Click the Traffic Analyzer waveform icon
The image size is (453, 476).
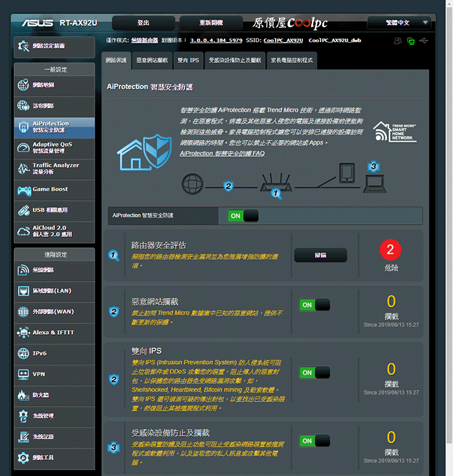tap(23, 168)
